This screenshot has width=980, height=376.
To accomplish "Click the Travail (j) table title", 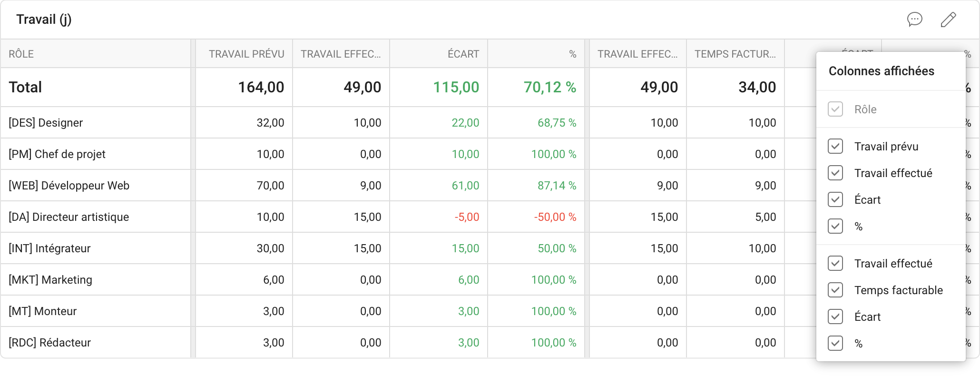I will tap(44, 20).
